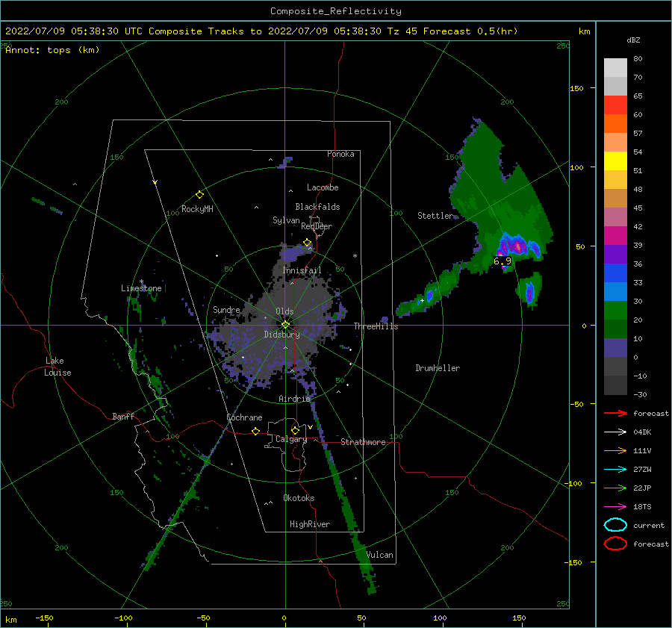672x628 pixels.
Task: Select the 80 dBZ color swatch
Action: coord(615,67)
